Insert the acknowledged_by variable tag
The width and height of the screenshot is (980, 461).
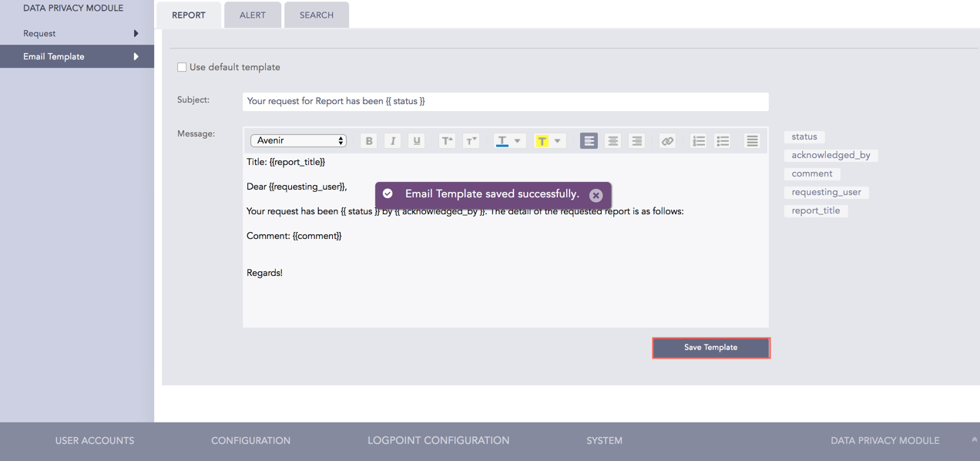[831, 155]
